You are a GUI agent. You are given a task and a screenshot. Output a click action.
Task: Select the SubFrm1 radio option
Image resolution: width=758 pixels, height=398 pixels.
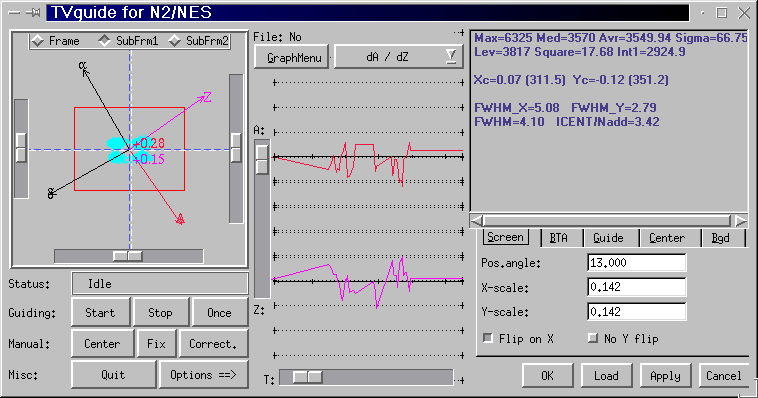point(129,41)
